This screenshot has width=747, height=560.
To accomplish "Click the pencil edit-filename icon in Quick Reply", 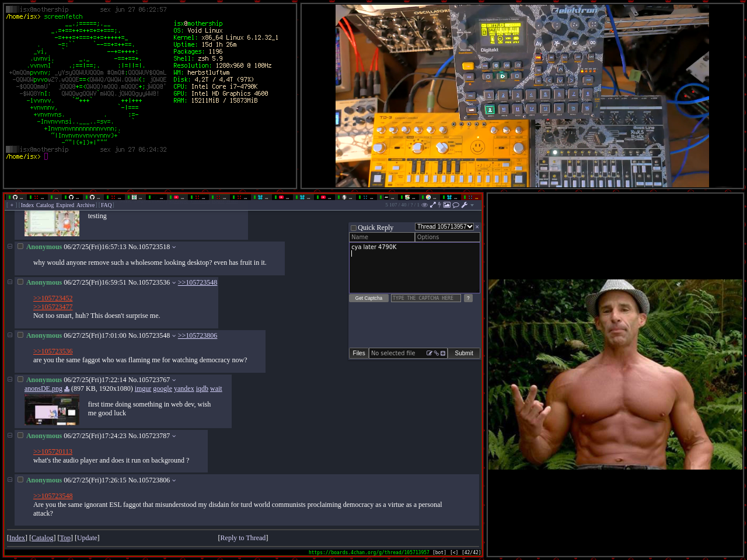I will coord(430,353).
